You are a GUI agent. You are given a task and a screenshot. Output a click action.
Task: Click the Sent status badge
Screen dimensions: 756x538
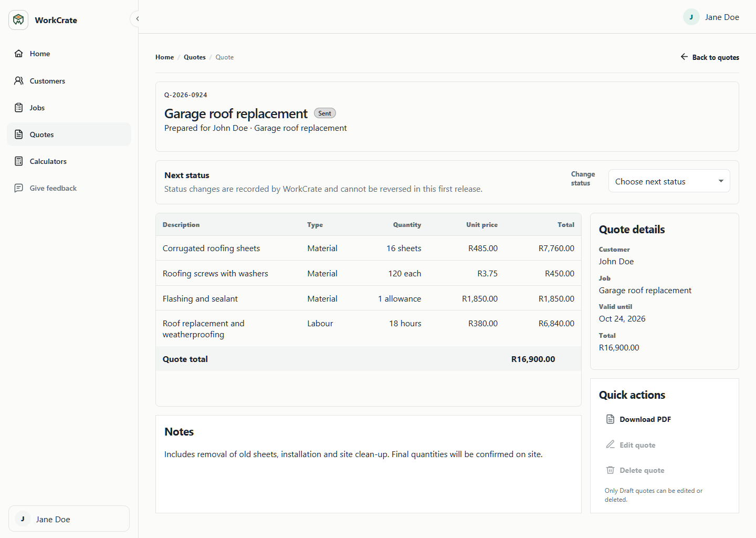click(x=324, y=113)
